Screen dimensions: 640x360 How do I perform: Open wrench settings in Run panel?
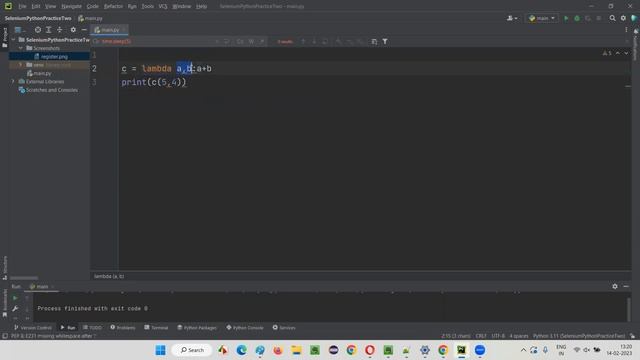pos(15,309)
